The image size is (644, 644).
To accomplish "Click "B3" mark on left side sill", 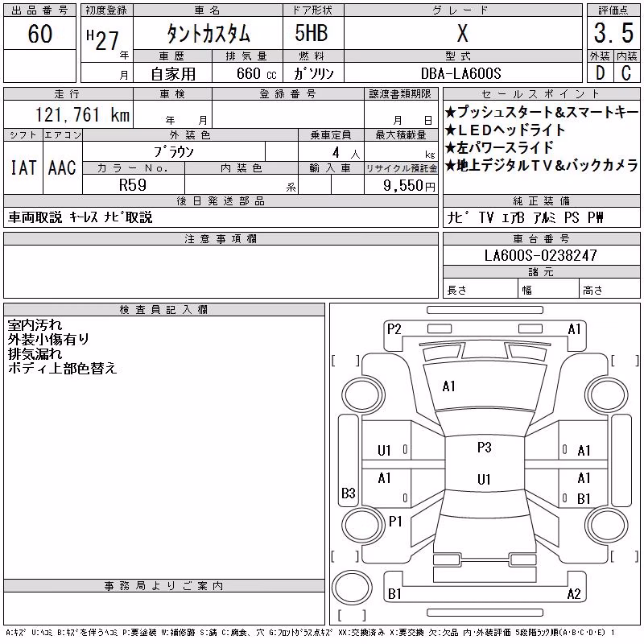I will pyautogui.click(x=349, y=493).
